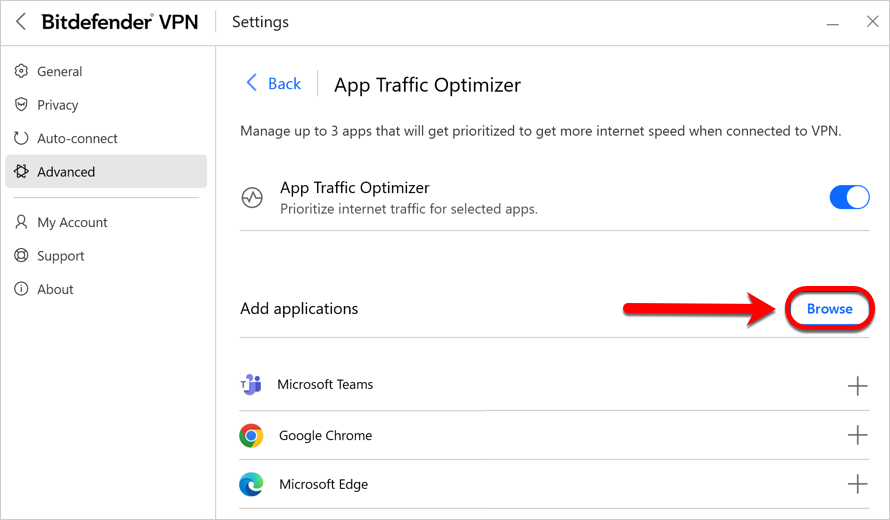Click the Support lifebuoy icon
Viewport: 890px width, 520px height.
click(21, 255)
